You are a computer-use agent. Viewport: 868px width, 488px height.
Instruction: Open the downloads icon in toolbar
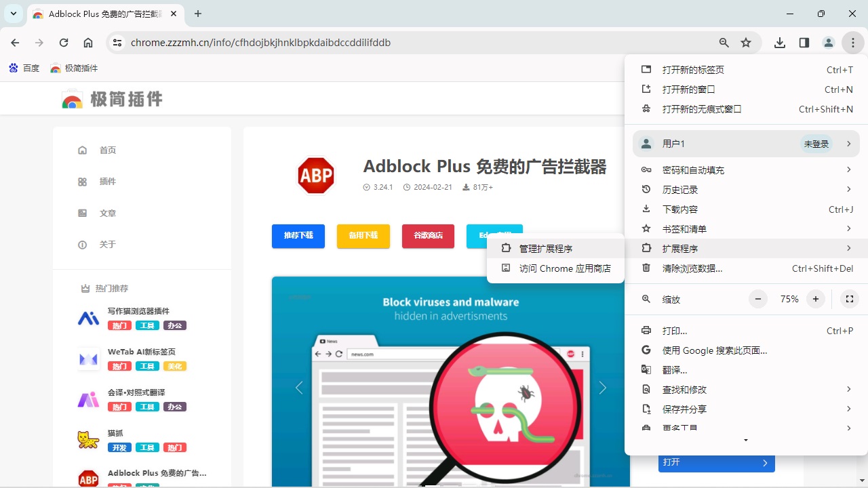tap(780, 43)
